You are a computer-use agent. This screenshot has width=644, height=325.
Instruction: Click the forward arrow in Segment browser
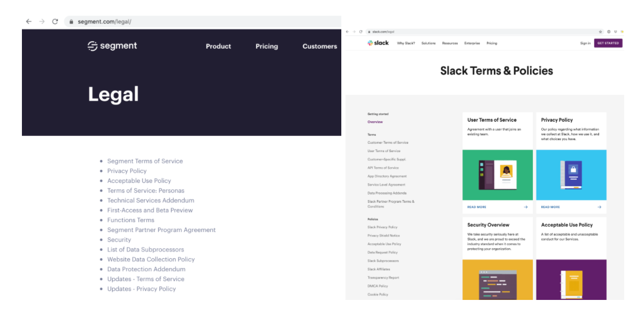[42, 21]
